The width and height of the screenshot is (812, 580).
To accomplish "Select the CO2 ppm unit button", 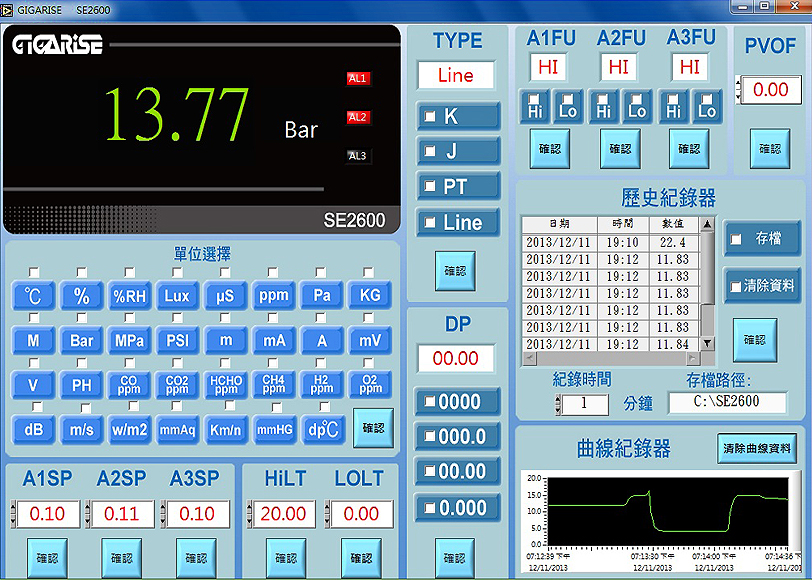I will click(x=177, y=385).
